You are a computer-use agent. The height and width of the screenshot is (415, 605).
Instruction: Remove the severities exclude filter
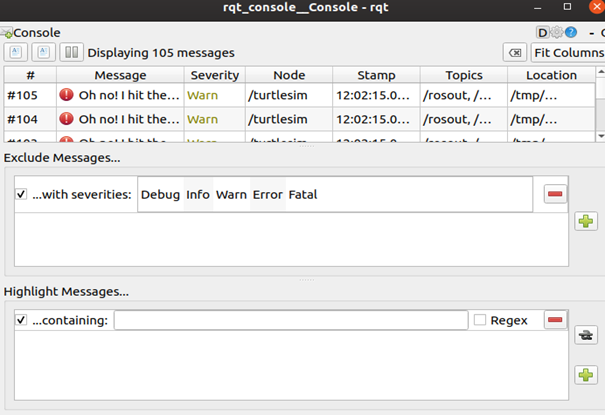pyautogui.click(x=555, y=194)
